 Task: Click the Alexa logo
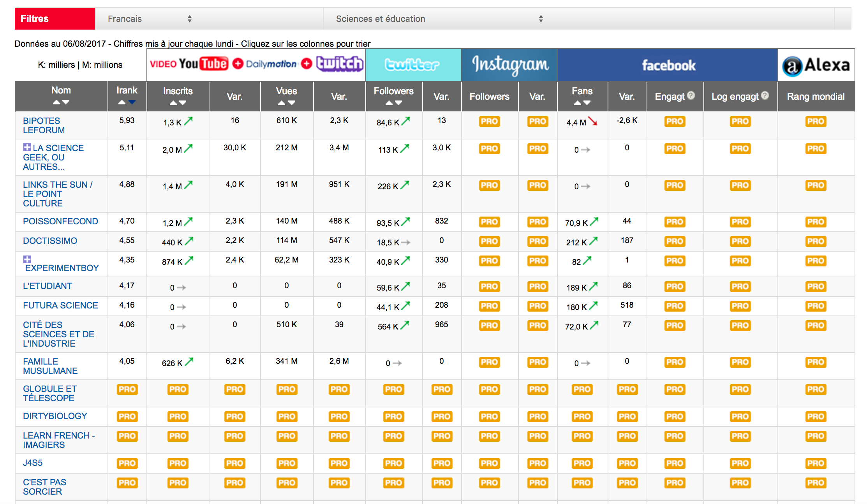click(x=816, y=65)
